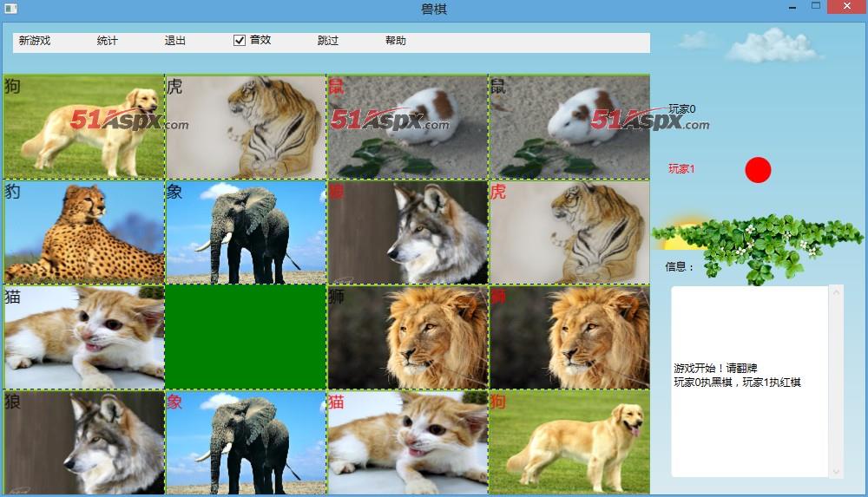Select the black 狗 dog piece
Image resolution: width=868 pixels, height=497 pixels.
[x=83, y=127]
